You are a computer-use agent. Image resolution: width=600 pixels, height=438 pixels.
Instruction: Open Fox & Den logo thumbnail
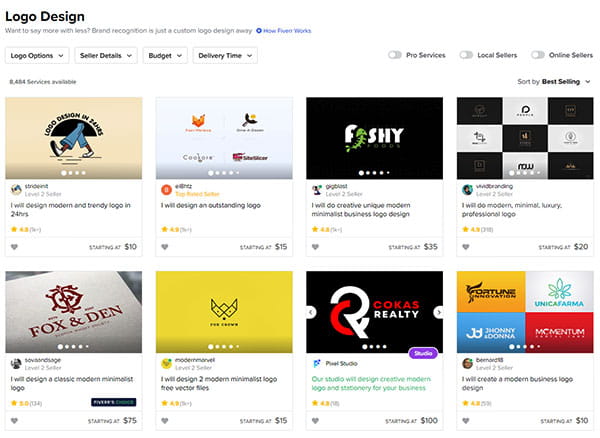[x=73, y=312]
